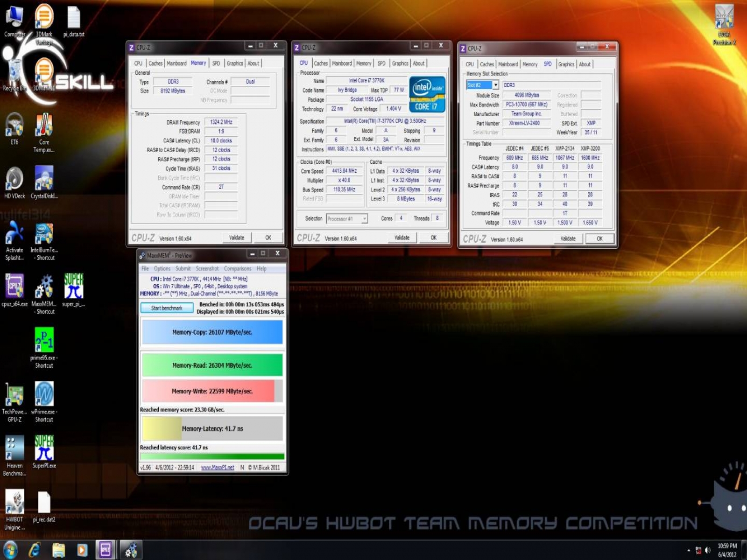Click the network tray icon
747x560 pixels.
698,550
